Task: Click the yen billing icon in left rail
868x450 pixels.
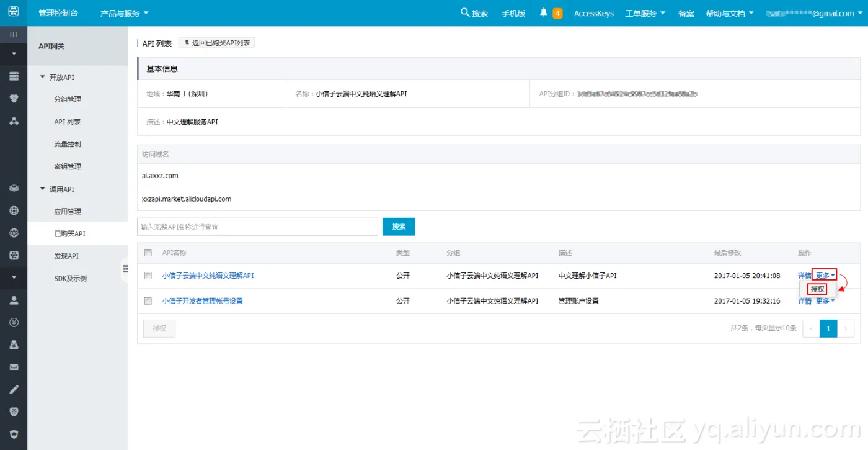Action: [14, 322]
